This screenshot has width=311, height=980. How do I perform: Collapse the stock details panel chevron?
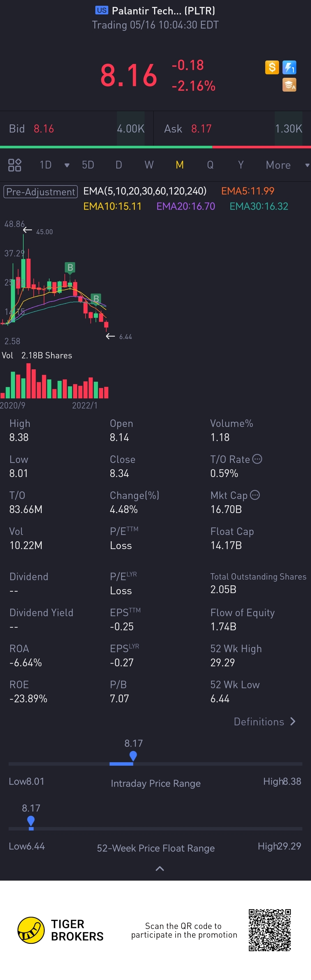[x=160, y=869]
